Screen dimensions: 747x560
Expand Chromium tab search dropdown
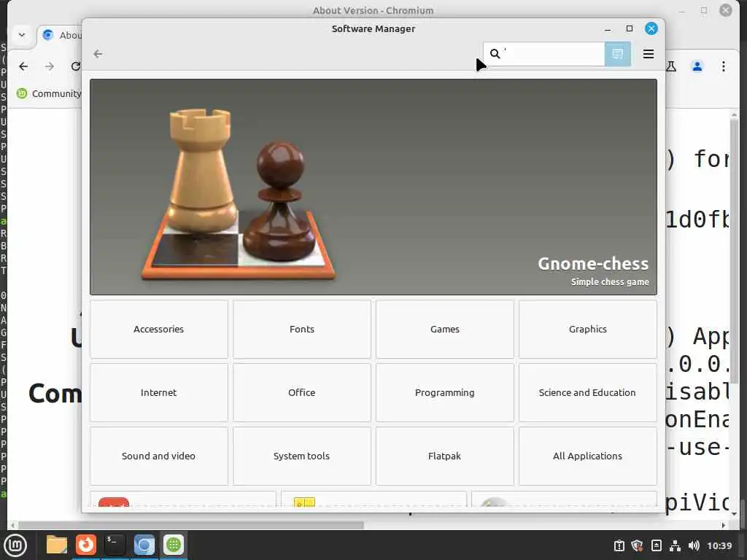coord(22,35)
